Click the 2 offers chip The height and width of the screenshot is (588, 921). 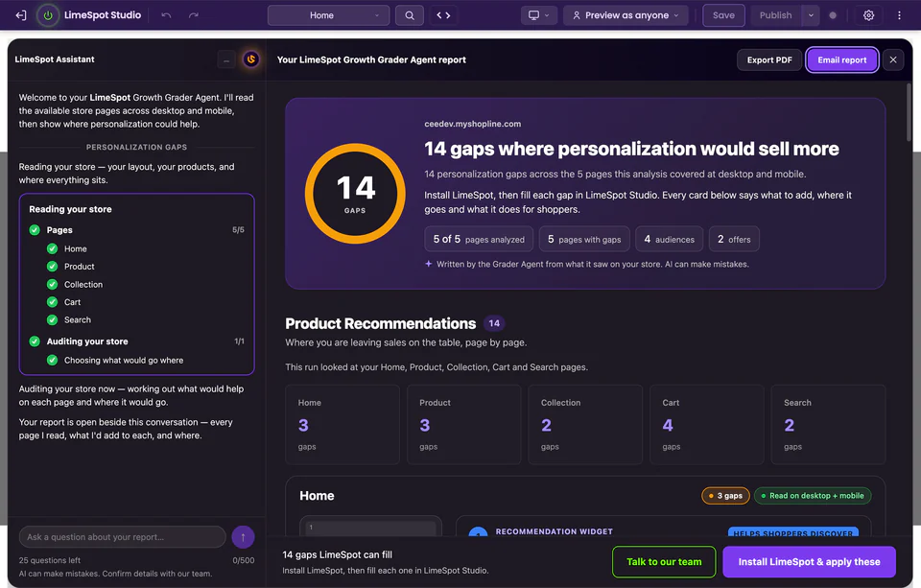[x=734, y=239]
